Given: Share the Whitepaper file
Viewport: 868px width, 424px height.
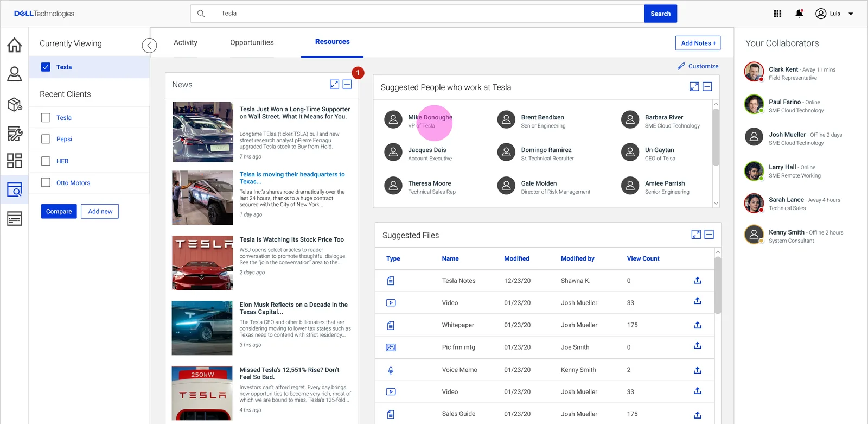Looking at the screenshot, I should [698, 325].
